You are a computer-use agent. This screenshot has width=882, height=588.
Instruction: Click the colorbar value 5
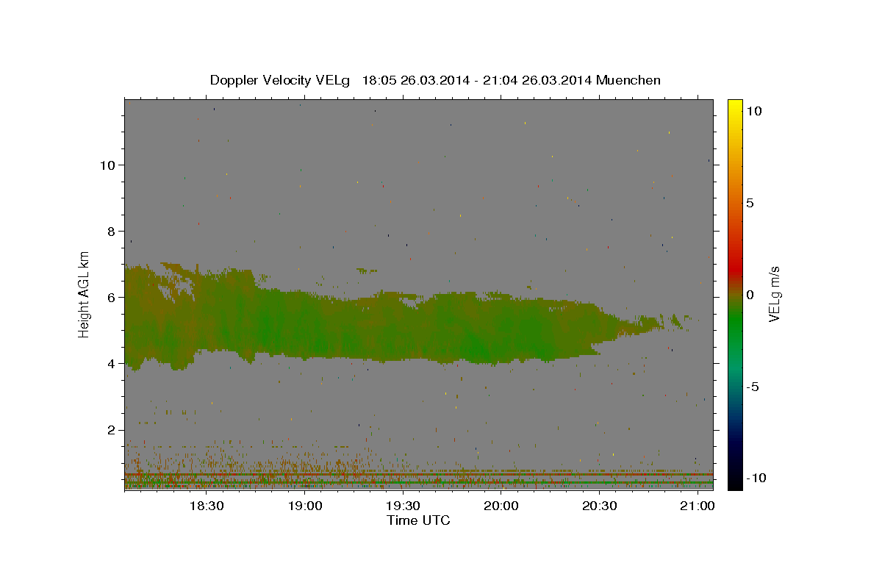pyautogui.click(x=750, y=203)
